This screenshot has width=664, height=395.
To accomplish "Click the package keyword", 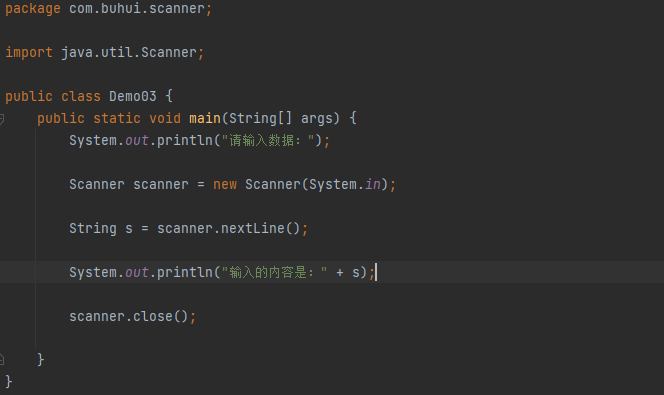I will 33,8.
